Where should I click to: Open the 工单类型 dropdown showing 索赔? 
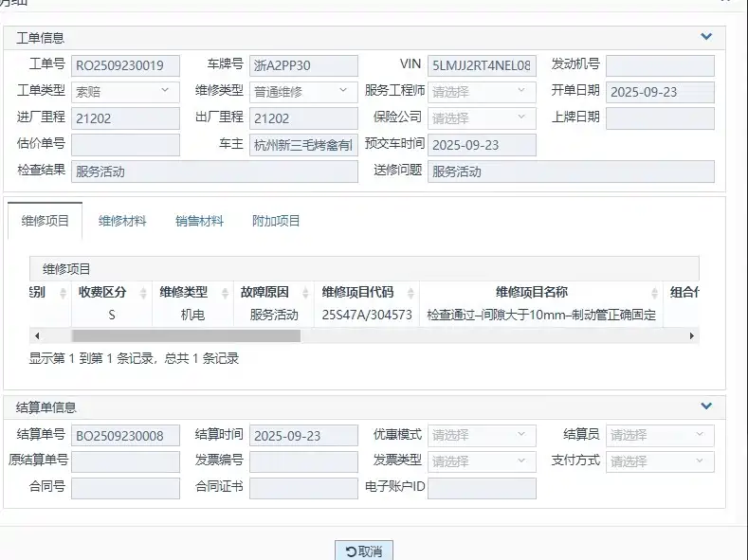[125, 92]
